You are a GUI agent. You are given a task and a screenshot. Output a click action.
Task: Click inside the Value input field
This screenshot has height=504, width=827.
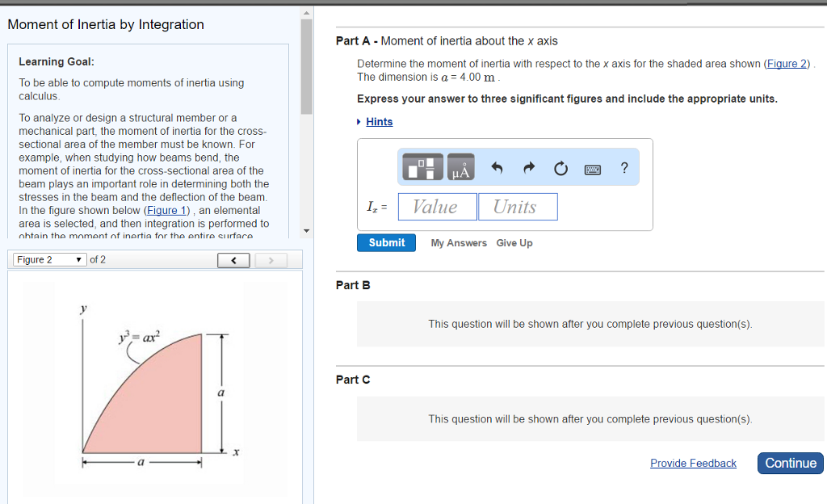[437, 206]
